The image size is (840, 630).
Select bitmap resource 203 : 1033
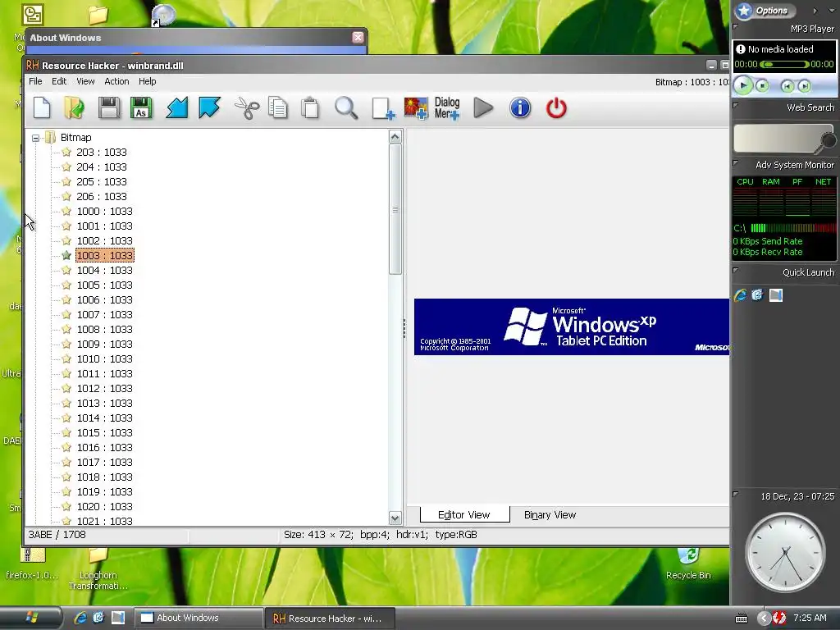click(x=101, y=152)
